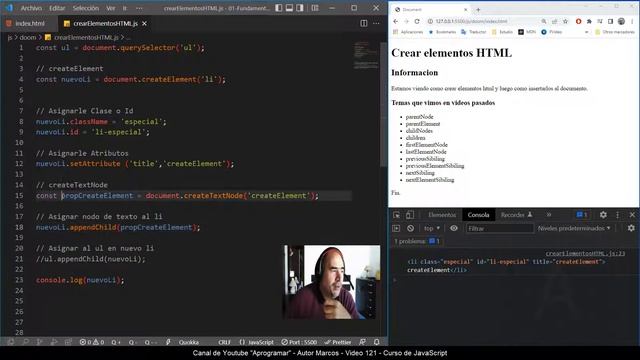Toggle the device toolbar in DevTools
The width and height of the screenshot is (640, 360).
point(410,215)
